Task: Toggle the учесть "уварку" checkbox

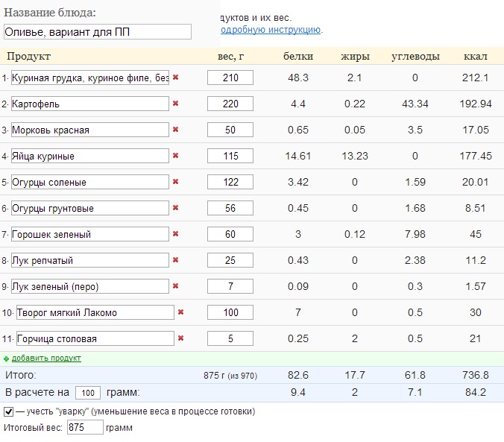Action: coord(9,411)
